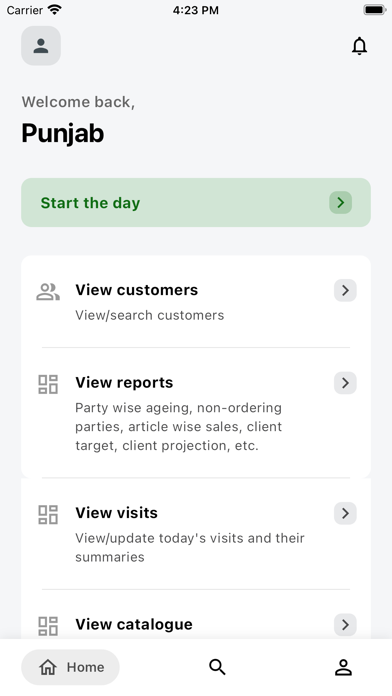This screenshot has width=392, height=696.
Task: Expand the View reports chevron
Action: pos(345,383)
